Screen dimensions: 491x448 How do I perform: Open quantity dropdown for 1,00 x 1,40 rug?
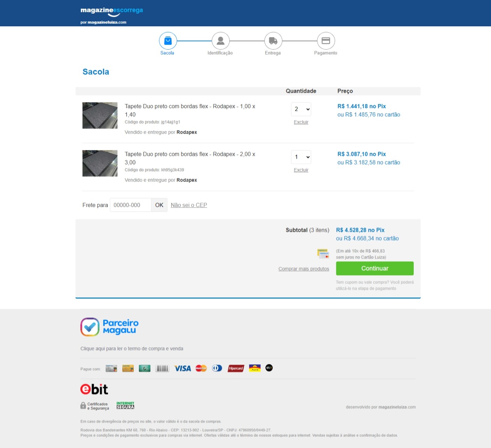coord(301,109)
